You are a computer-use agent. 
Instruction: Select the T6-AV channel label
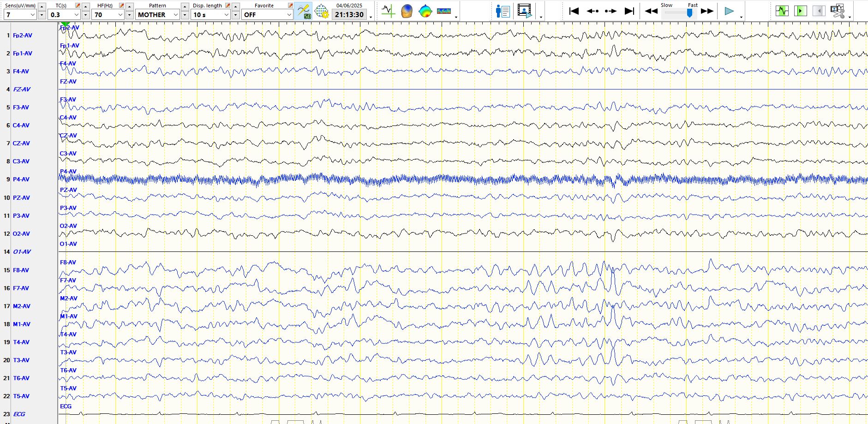(21, 378)
